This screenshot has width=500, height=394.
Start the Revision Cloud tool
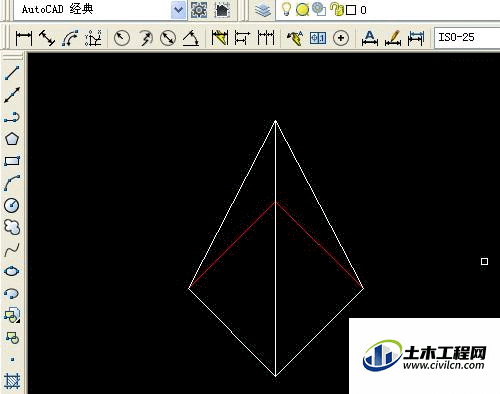12,227
